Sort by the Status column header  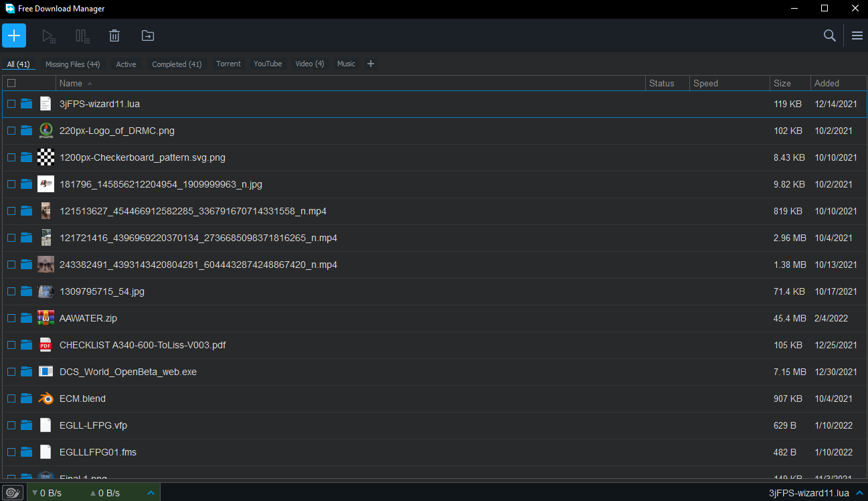(667, 83)
